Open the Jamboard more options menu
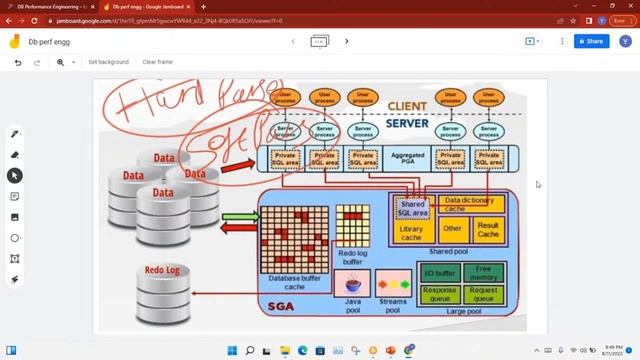Image resolution: width=640 pixels, height=360 pixels. 562,41
